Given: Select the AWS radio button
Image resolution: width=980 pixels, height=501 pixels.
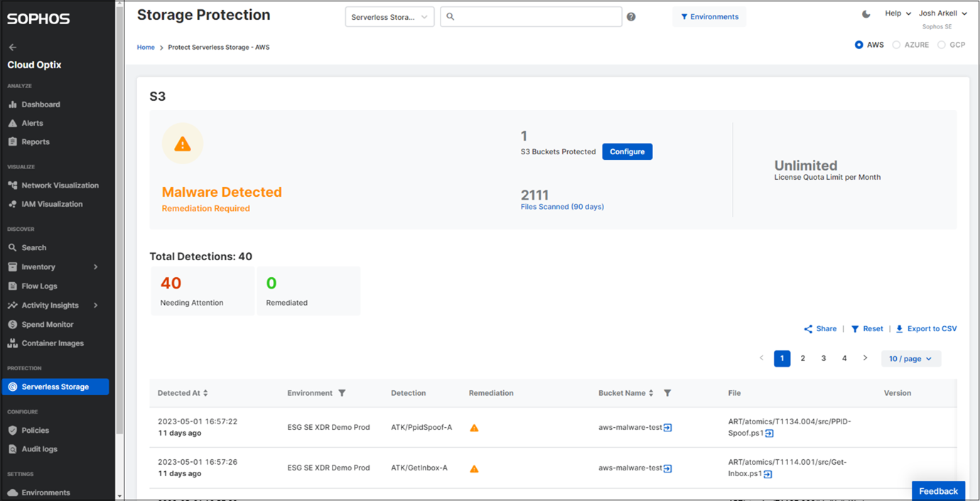Looking at the screenshot, I should click(859, 45).
